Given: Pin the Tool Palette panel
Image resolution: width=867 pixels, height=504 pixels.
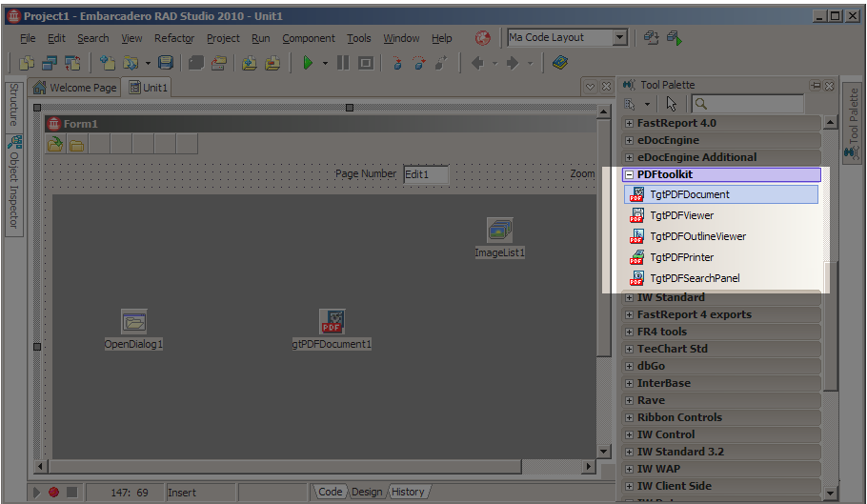Looking at the screenshot, I should [815, 85].
